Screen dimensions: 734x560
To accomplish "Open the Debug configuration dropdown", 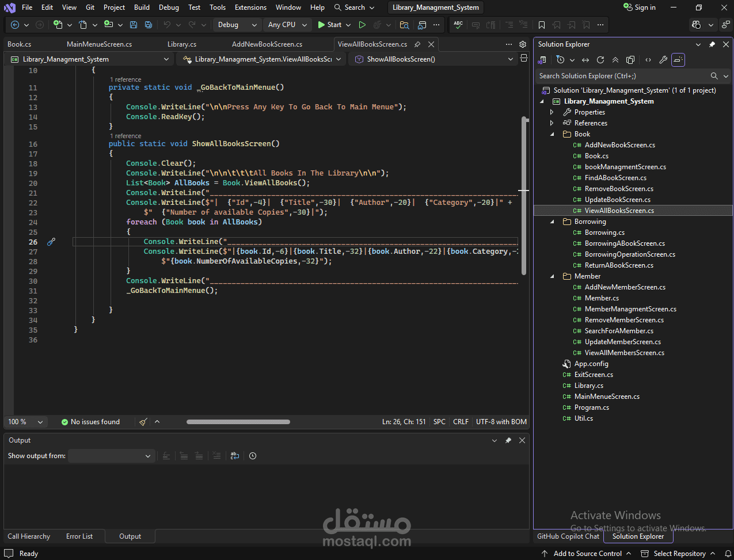I will (237, 25).
